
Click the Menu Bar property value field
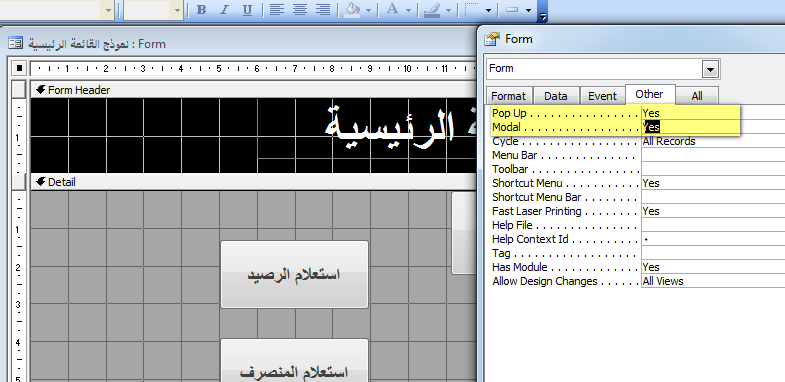[x=713, y=155]
